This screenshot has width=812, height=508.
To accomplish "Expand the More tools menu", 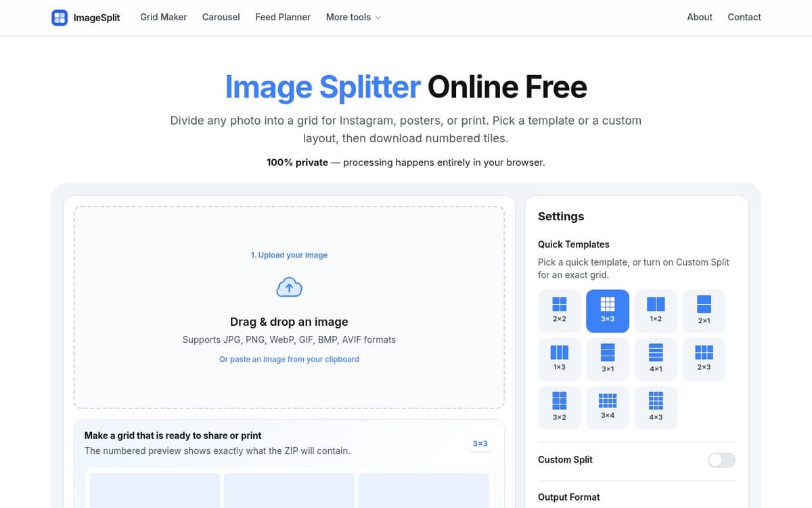I will [x=353, y=17].
